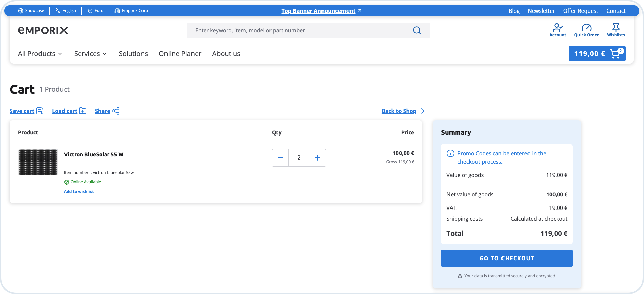
Task: Expand the All Products menu
Action: pyautogui.click(x=40, y=54)
